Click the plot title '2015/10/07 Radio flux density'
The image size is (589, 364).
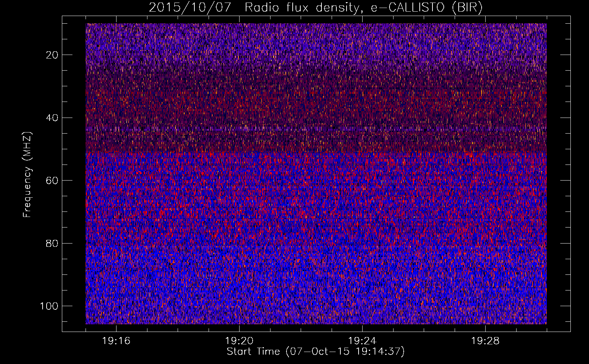pos(316,8)
